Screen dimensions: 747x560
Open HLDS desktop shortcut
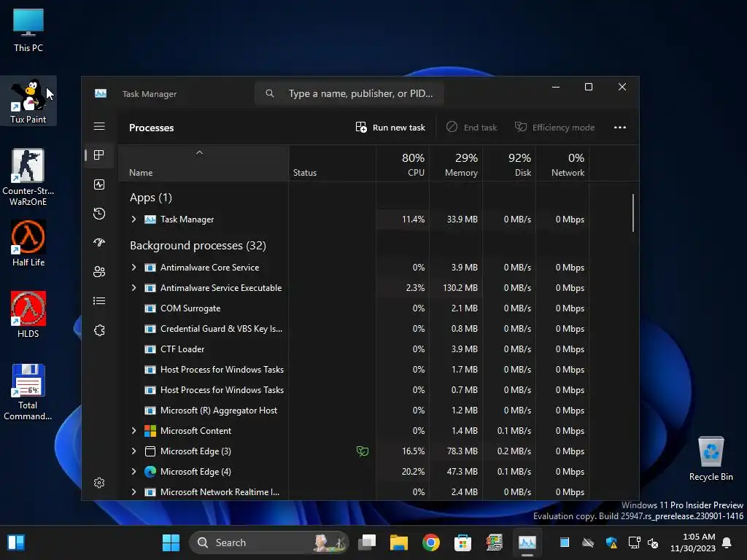pos(28,315)
